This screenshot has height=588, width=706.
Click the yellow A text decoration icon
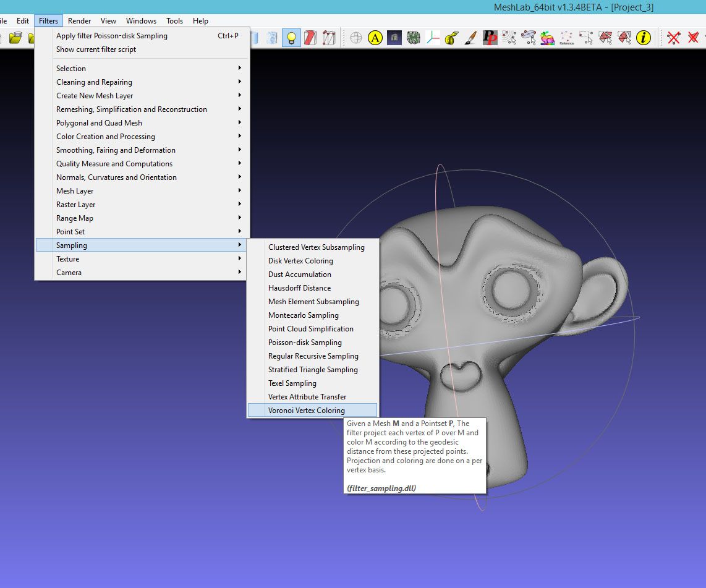click(x=375, y=37)
